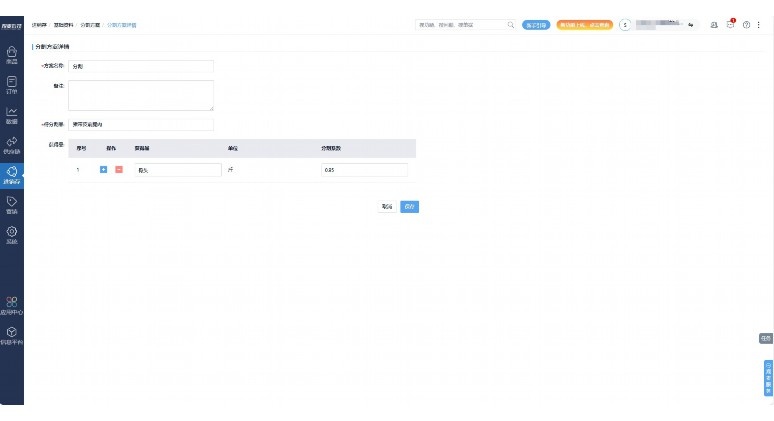Image resolution: width=774 pixels, height=421 pixels.
Task: Click the section title above the form
Action: pyautogui.click(x=52, y=46)
